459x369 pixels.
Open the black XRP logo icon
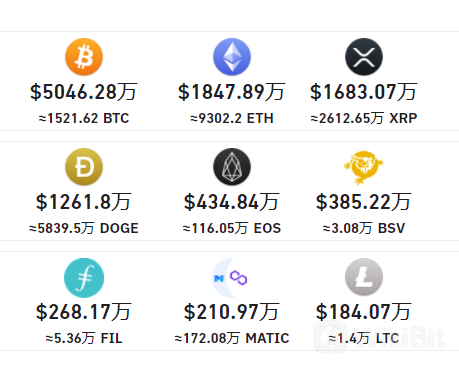tap(364, 57)
